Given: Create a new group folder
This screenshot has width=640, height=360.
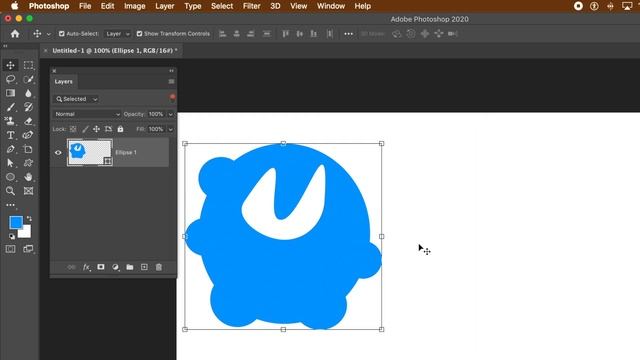Looking at the screenshot, I should 130,267.
